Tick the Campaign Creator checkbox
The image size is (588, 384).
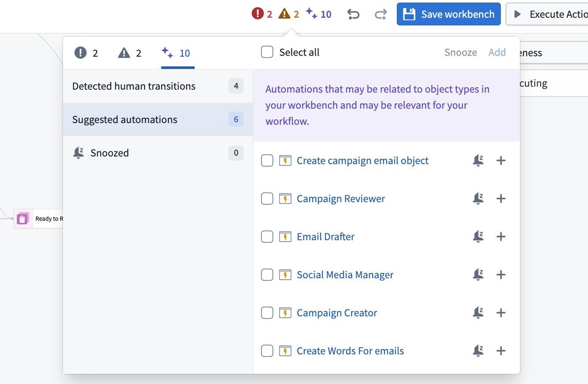[267, 313]
